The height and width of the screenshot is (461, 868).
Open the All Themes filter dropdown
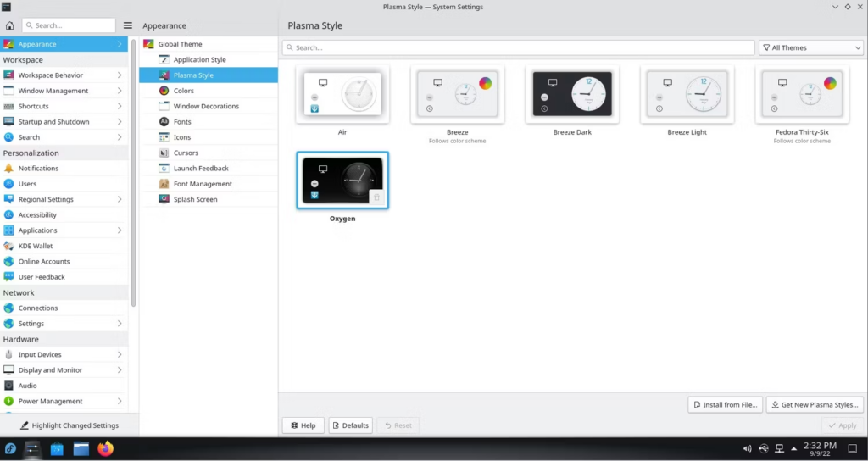[x=811, y=47]
